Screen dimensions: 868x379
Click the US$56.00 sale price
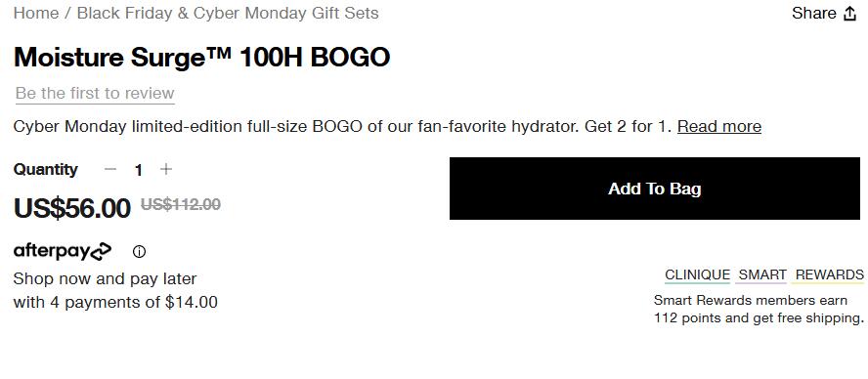(72, 208)
